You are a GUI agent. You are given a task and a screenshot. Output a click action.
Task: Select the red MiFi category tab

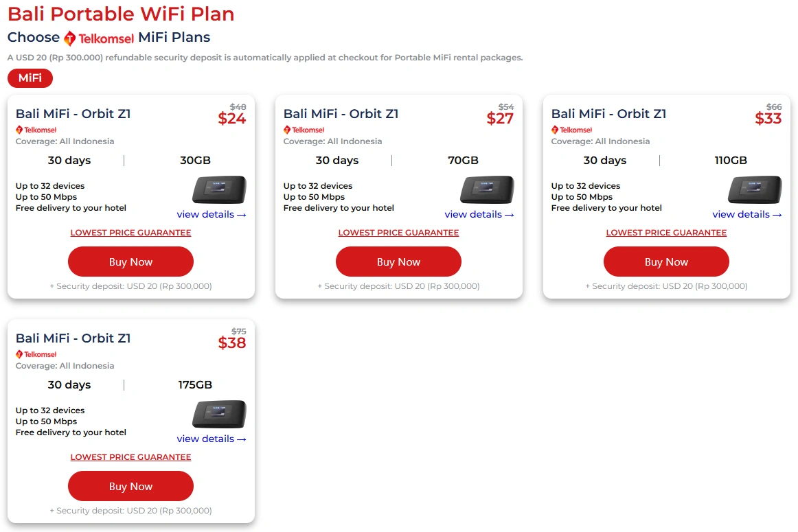[x=30, y=78]
